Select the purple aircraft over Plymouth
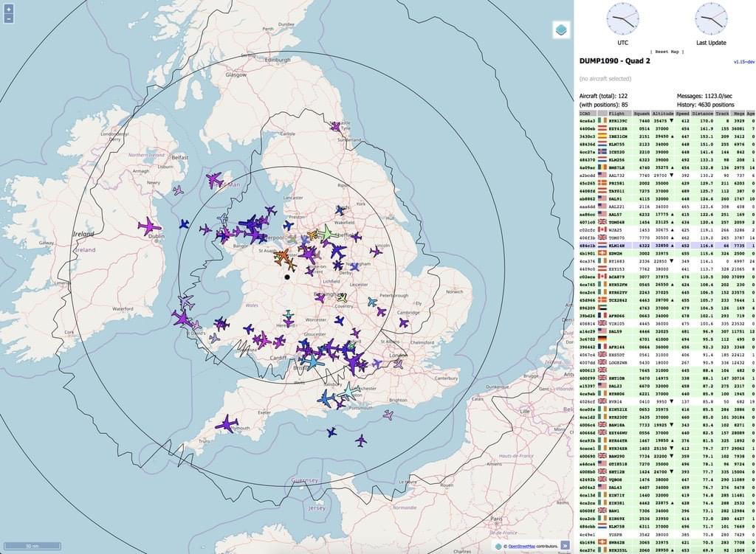This screenshot has height=554, width=756. click(227, 424)
